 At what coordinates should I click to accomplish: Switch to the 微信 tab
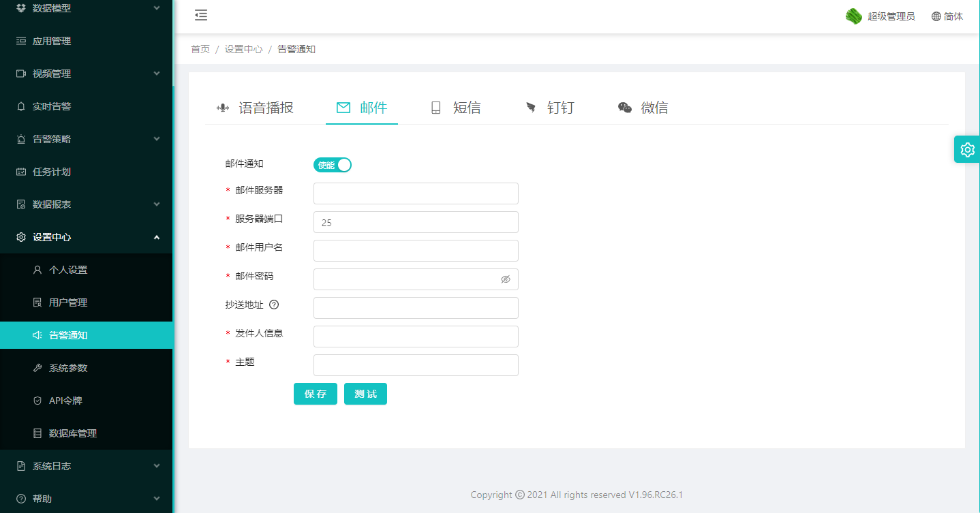(x=643, y=108)
